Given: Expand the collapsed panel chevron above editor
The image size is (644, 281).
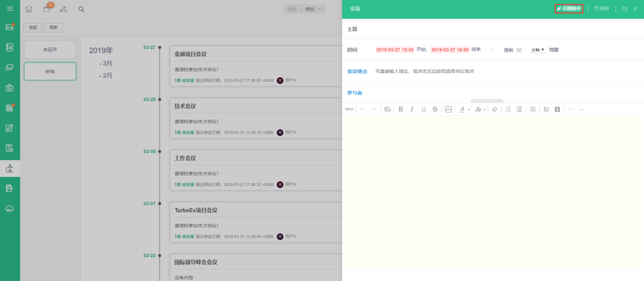Looking at the screenshot, I should tap(487, 101).
